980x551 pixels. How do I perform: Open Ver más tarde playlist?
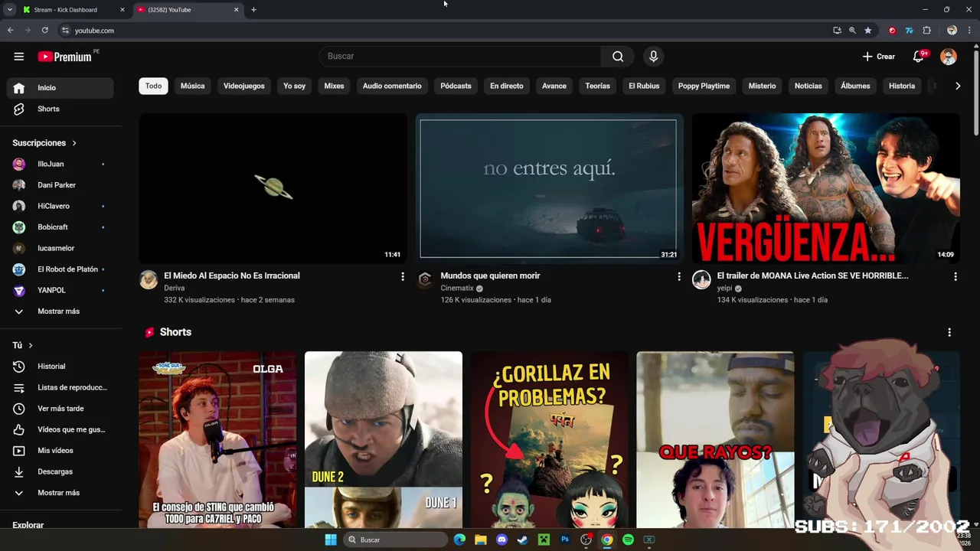61,409
